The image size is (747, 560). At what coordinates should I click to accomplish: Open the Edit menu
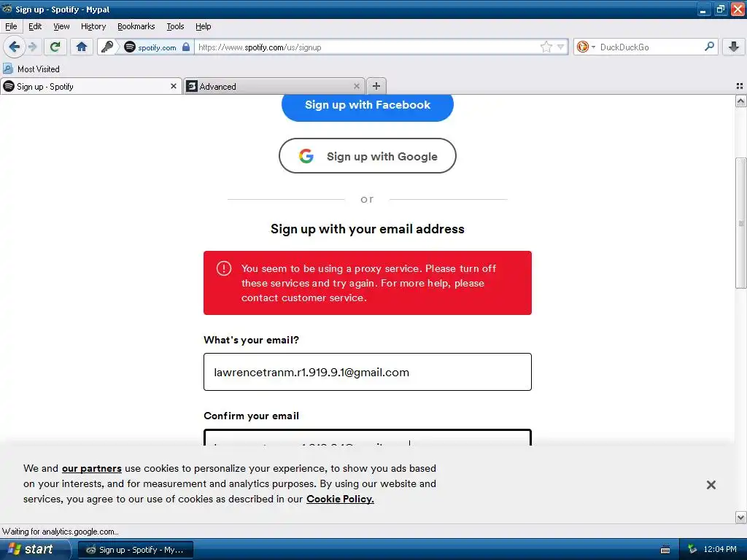[35, 26]
